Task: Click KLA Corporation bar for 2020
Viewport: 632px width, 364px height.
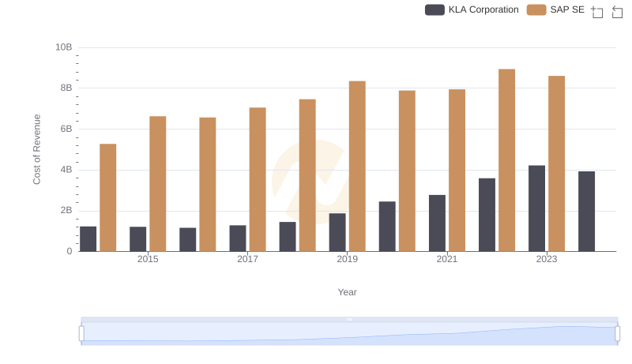Action: [387, 227]
